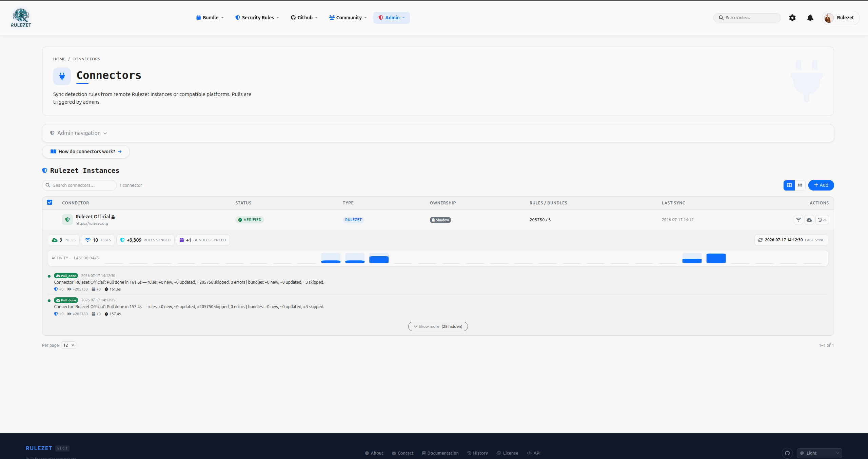Open the GitHub icon in the footer
The height and width of the screenshot is (459, 868).
[x=787, y=453]
